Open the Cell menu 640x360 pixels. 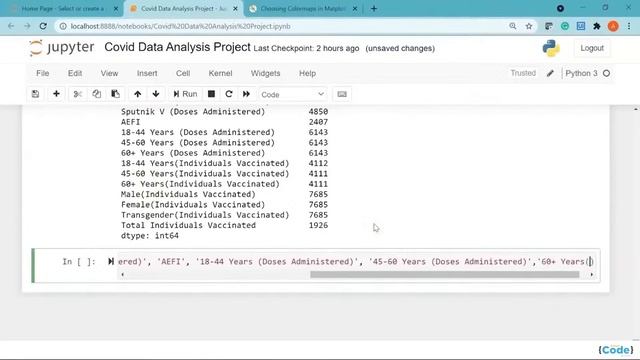click(183, 73)
